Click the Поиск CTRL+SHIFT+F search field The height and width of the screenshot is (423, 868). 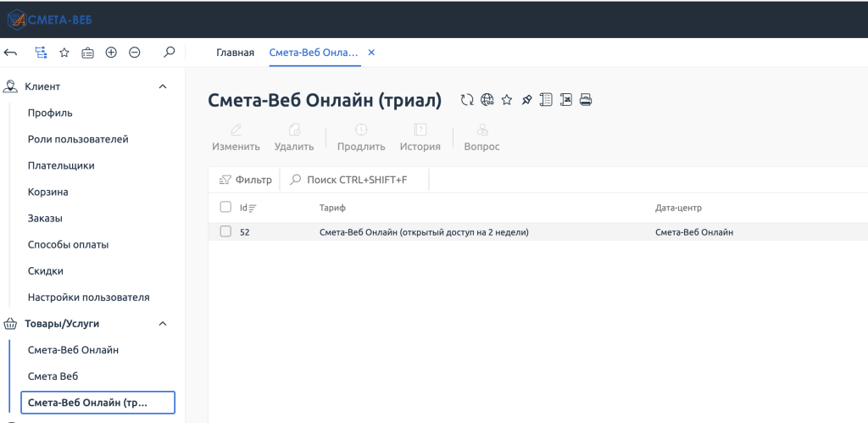354,180
